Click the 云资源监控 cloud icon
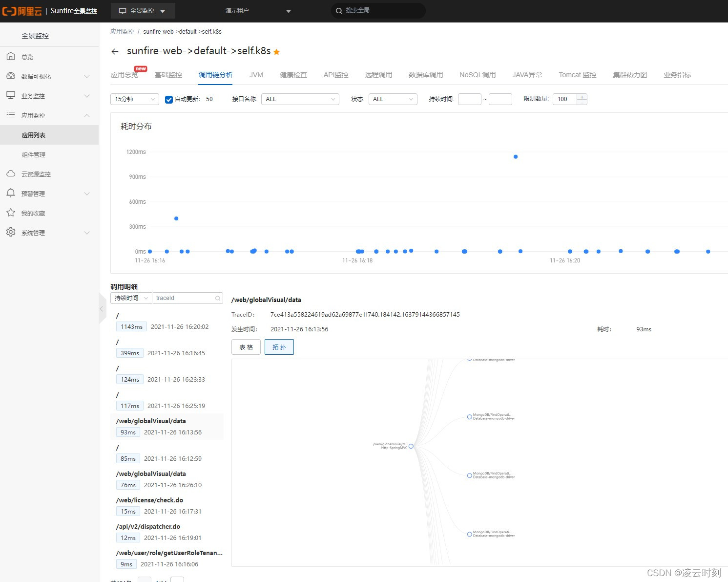This screenshot has height=582, width=728. [11, 173]
